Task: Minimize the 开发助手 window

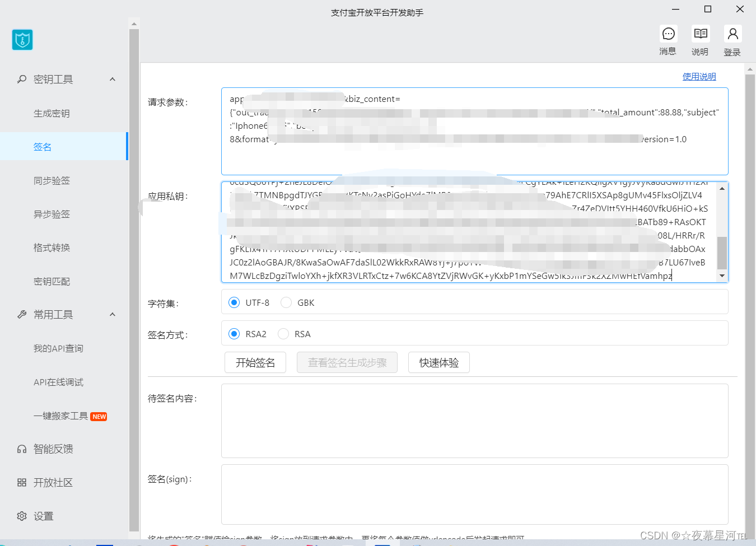Action: pyautogui.click(x=676, y=9)
